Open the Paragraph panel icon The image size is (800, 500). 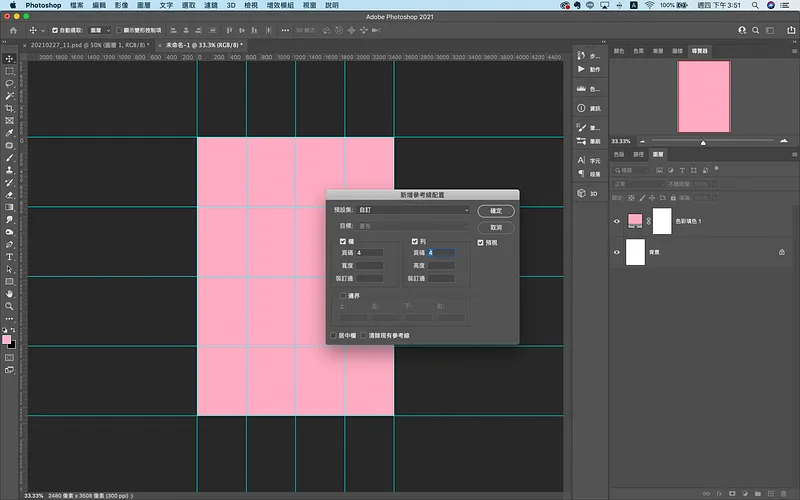(x=581, y=173)
